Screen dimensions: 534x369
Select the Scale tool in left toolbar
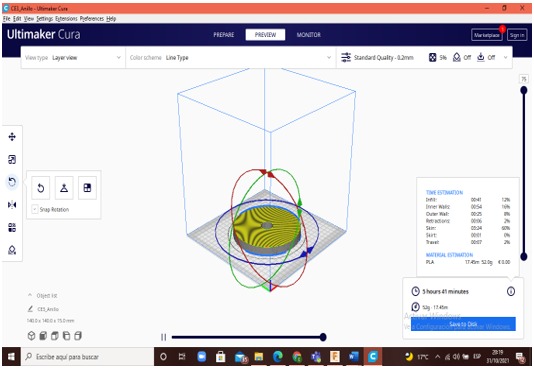coord(12,159)
